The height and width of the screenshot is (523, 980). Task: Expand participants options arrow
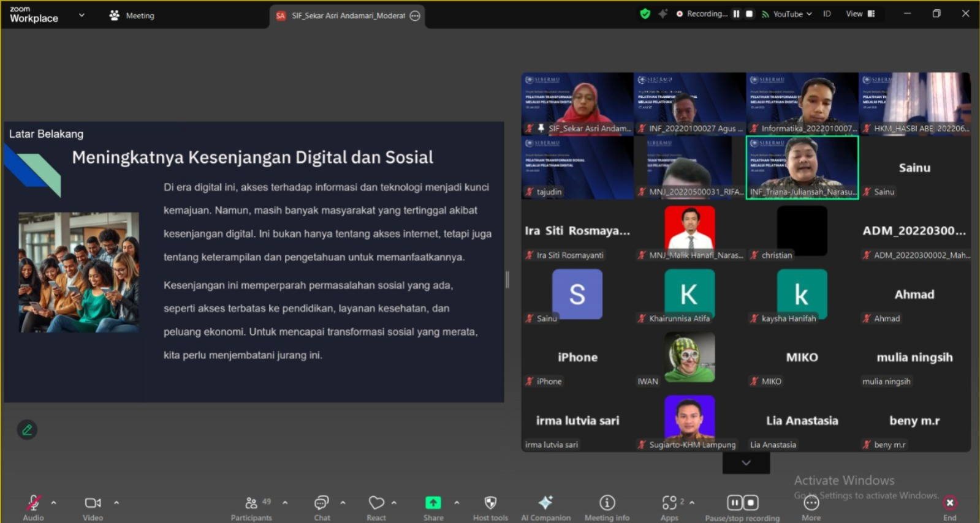pyautogui.click(x=285, y=503)
